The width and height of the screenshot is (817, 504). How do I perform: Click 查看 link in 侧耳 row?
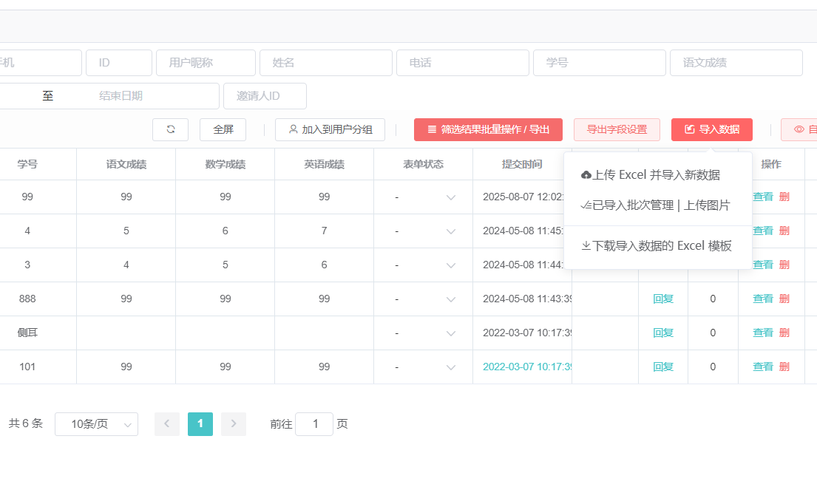click(x=762, y=333)
